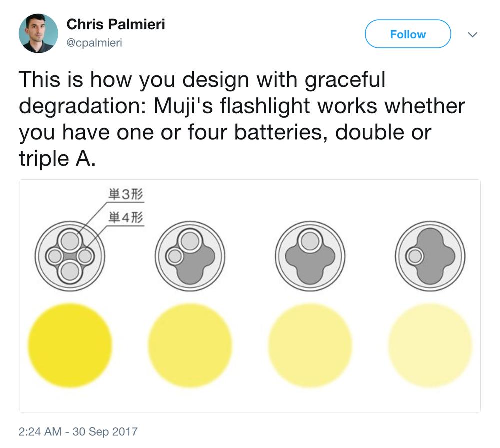500x448 pixels.
Task: Open the embedded tweet image
Action: click(250, 296)
